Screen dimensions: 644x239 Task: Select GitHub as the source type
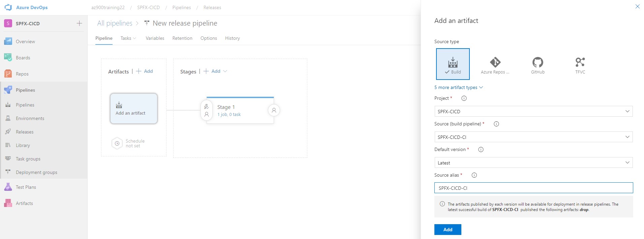point(538,65)
